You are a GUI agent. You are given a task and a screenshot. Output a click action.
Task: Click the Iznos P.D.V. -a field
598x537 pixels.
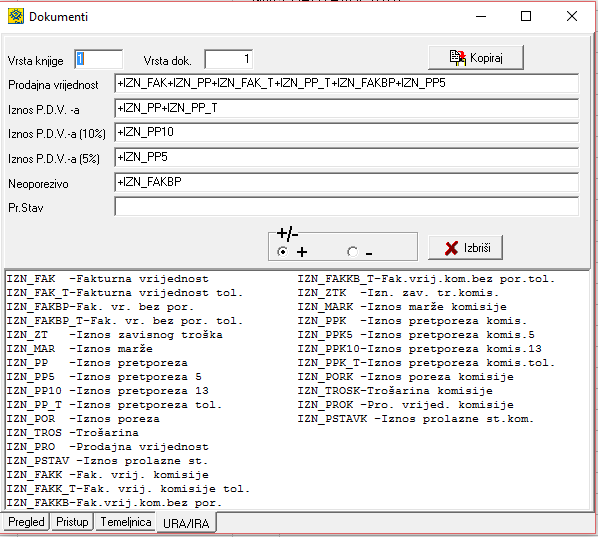(346, 109)
